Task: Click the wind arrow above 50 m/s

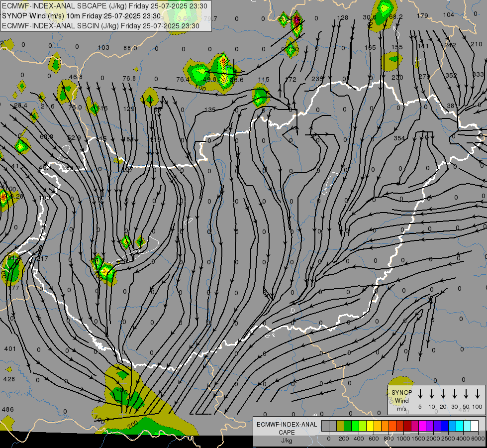Action: coord(466,394)
